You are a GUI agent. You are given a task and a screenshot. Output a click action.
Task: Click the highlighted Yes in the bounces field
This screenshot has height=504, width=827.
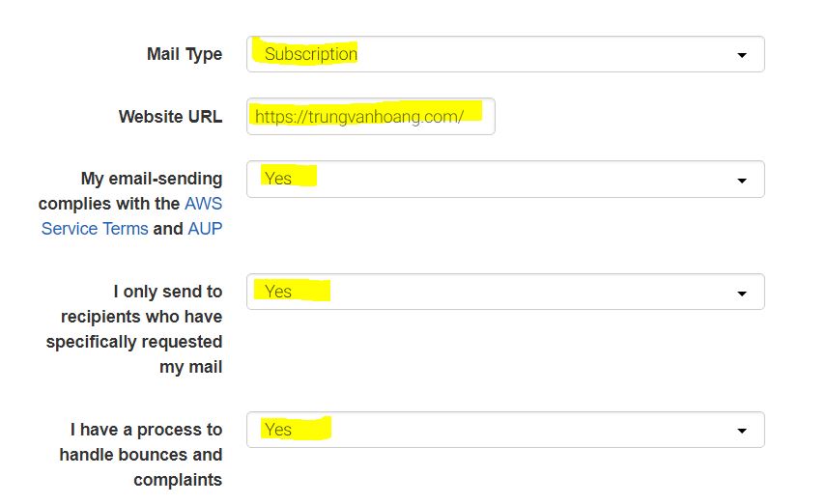tap(278, 430)
